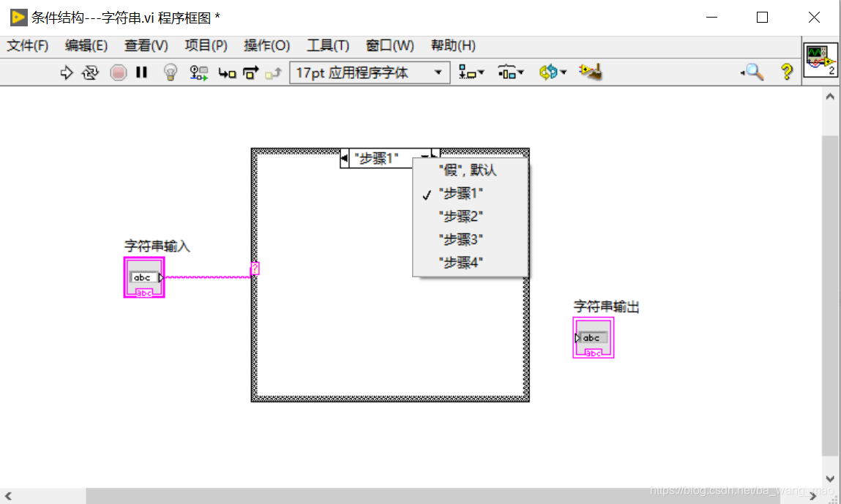This screenshot has height=504, width=841.
Task: Minimize the block diagram window
Action: [x=711, y=18]
